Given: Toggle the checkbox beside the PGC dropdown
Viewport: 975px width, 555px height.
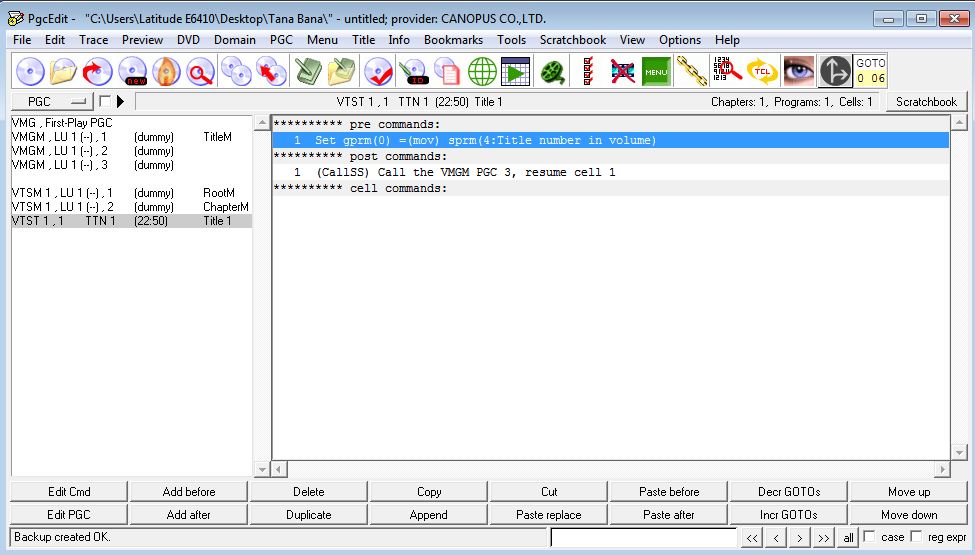Looking at the screenshot, I should point(104,101).
